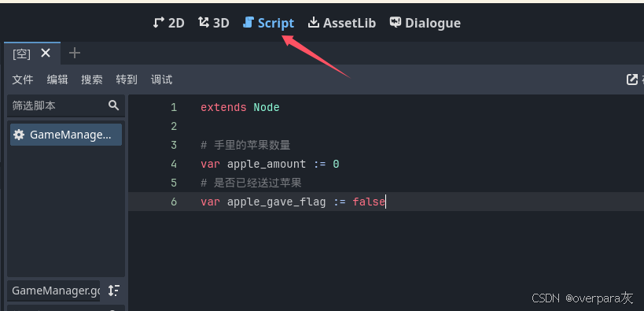Click the 'Node' class name in code
The width and height of the screenshot is (644, 311).
point(267,107)
